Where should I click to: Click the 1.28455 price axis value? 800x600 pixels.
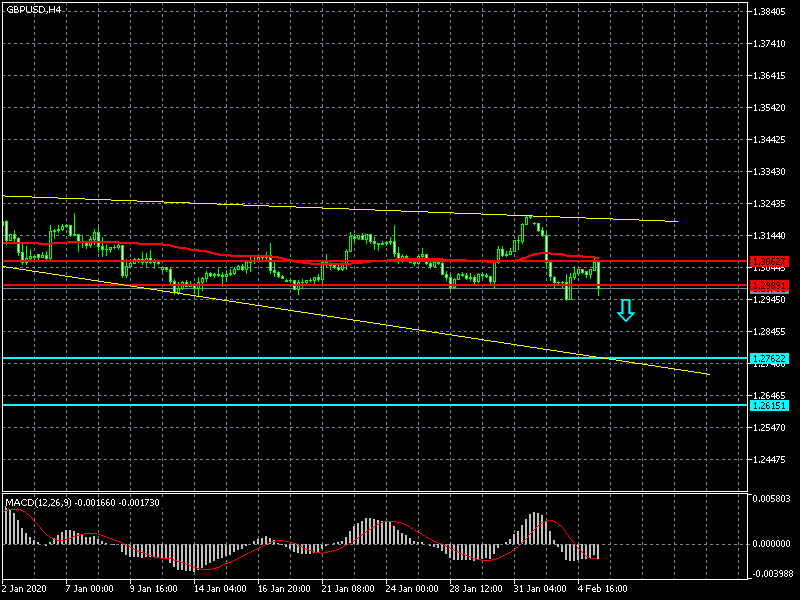(x=771, y=331)
